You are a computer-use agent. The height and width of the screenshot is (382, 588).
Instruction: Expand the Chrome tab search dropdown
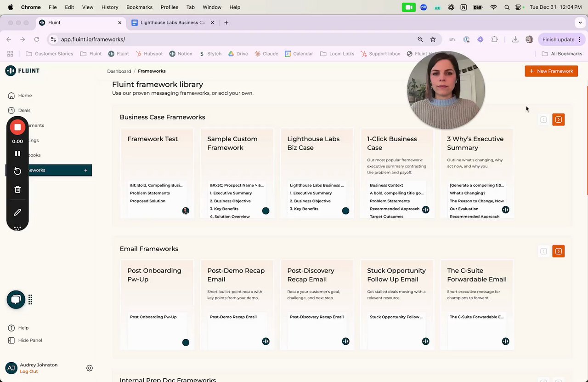[580, 23]
